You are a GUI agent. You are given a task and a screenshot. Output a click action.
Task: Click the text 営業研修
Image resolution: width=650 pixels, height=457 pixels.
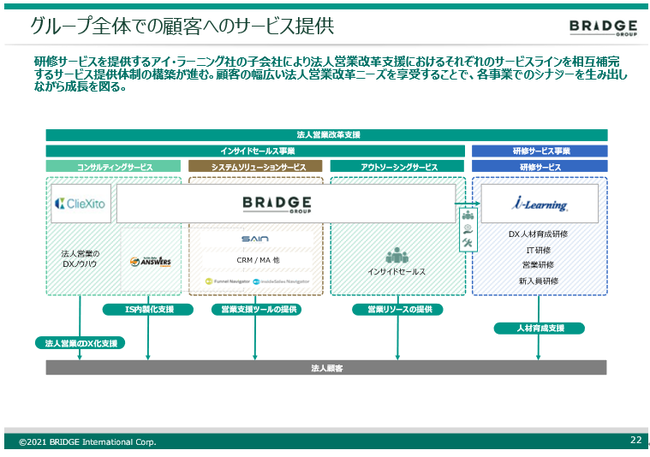coord(538,265)
